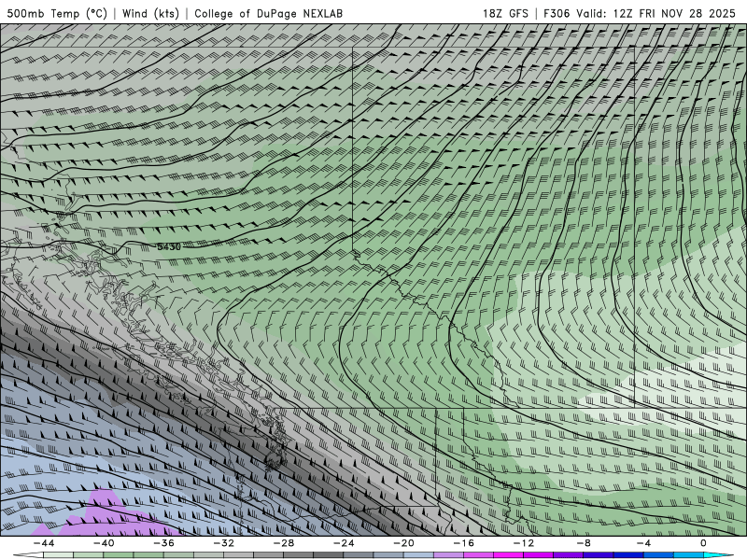Screen dimensions: 747x560
Task: Click the magenta swatch in the color bar
Action: point(509,555)
